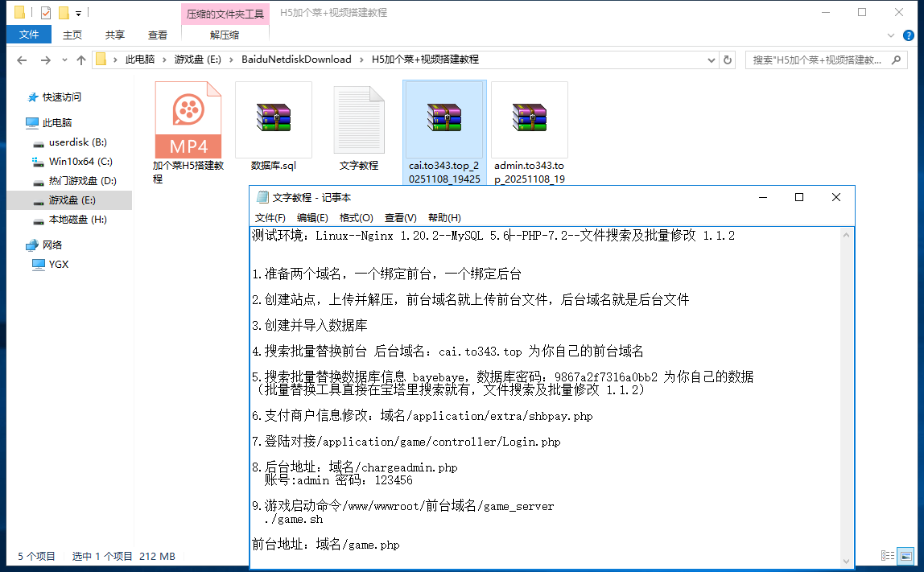Click the Notepad vertical scrollbar down arrow
Screen dimensions: 924x572
point(846,561)
